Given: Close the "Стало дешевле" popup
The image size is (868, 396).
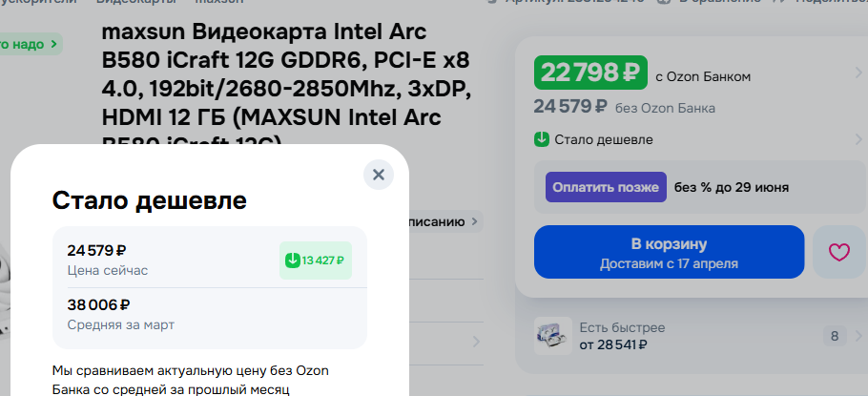Looking at the screenshot, I should [x=379, y=175].
